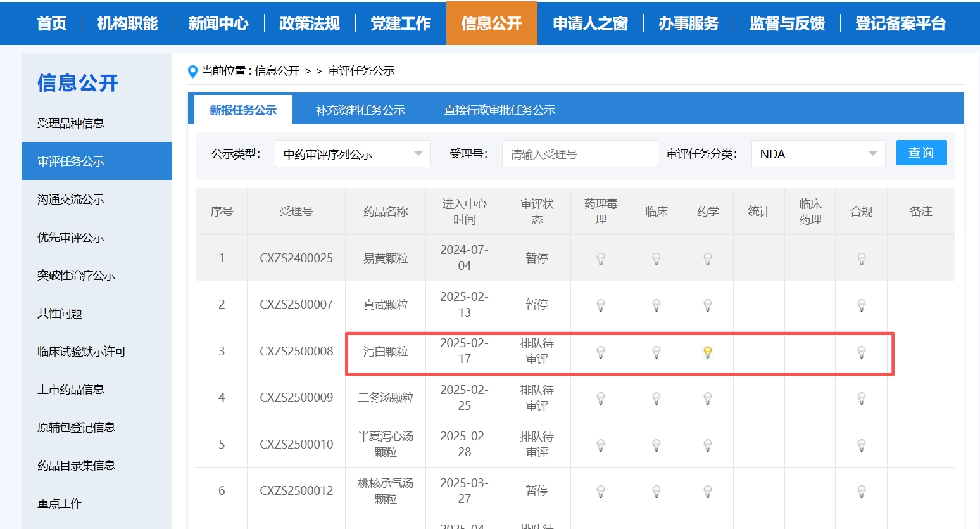Viewport: 980px width, 529px height.
Task: Click acceptance number CXZS2400025
Action: click(296, 258)
